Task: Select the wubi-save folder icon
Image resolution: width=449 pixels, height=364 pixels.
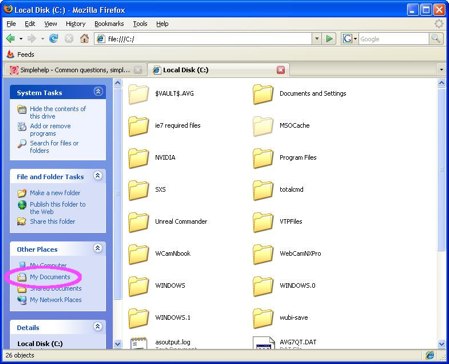Action: (x=263, y=318)
